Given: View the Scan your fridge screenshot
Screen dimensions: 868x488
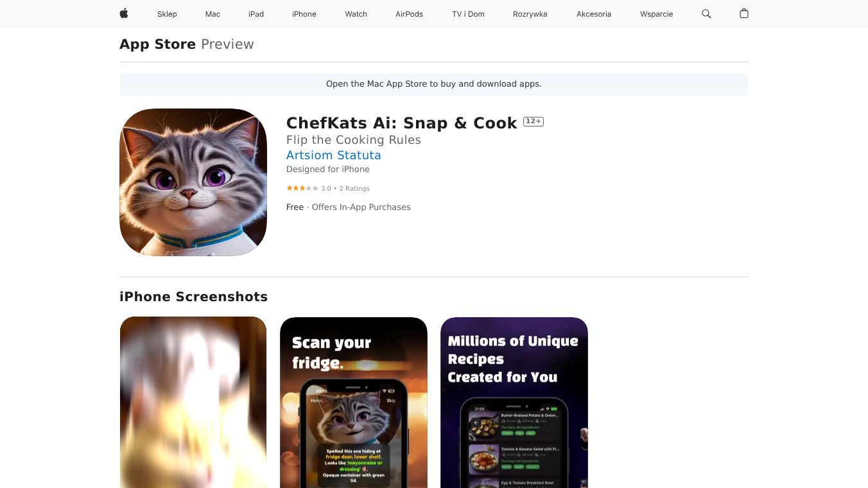Looking at the screenshot, I should 354,403.
